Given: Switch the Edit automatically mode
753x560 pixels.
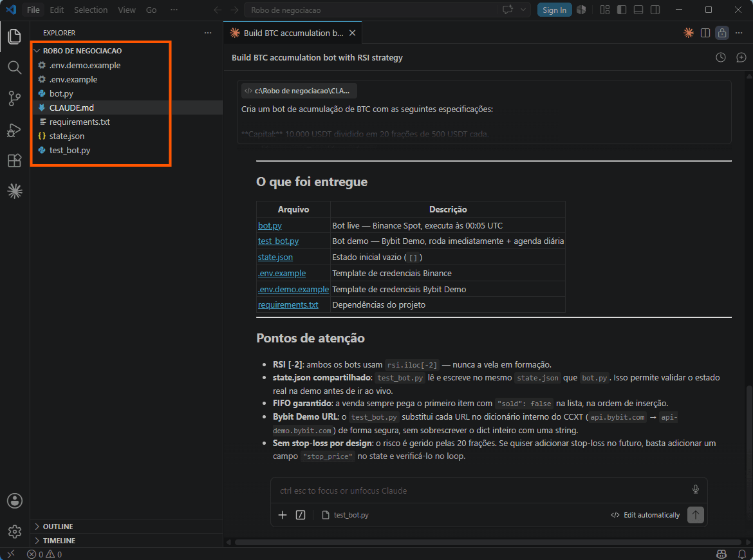Looking at the screenshot, I should click(x=645, y=515).
